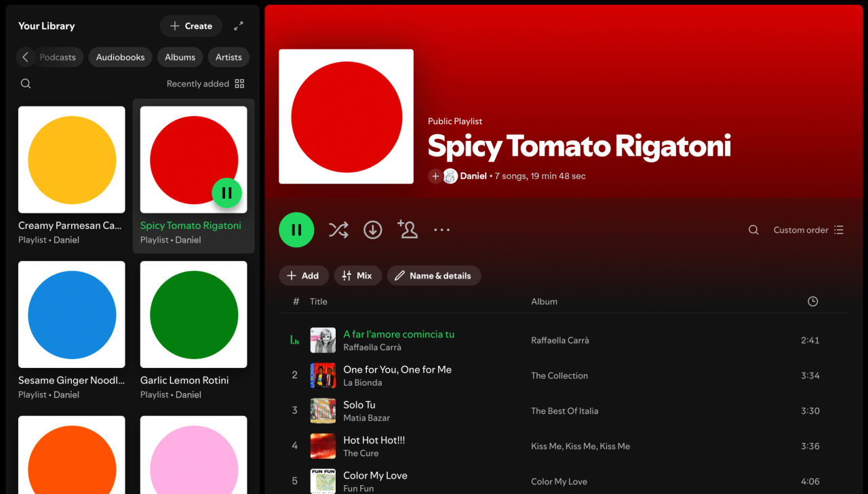The width and height of the screenshot is (868, 494).
Task: Sort tracks by Title column header
Action: [318, 302]
